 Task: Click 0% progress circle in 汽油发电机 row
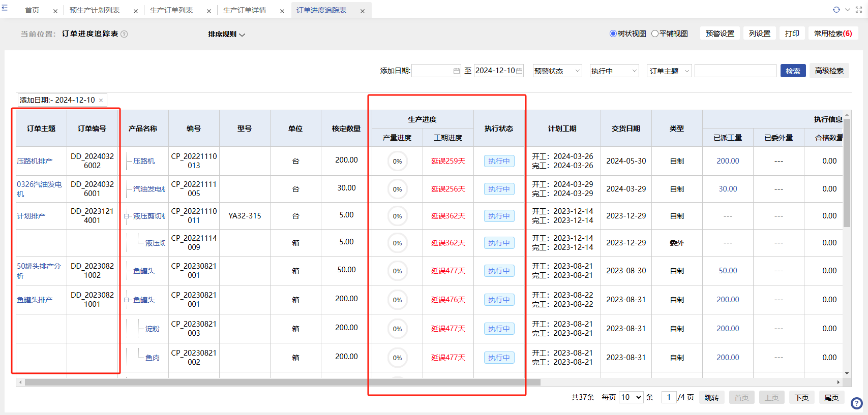click(398, 189)
